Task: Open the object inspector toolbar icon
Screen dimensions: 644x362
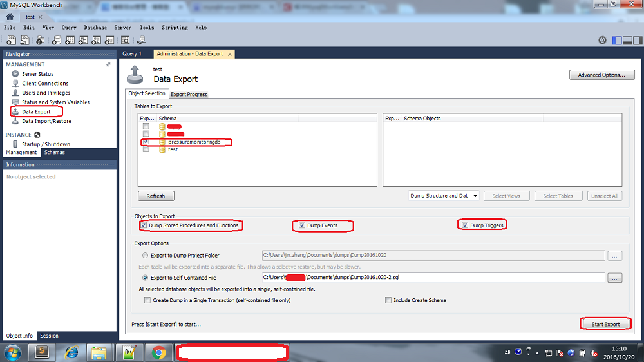Action: [x=40, y=40]
